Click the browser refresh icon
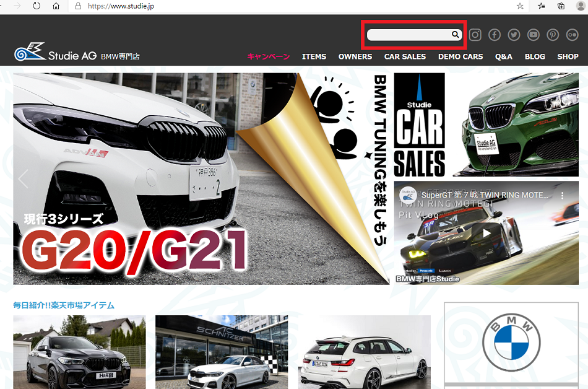Image resolution: width=588 pixels, height=389 pixels. point(37,6)
